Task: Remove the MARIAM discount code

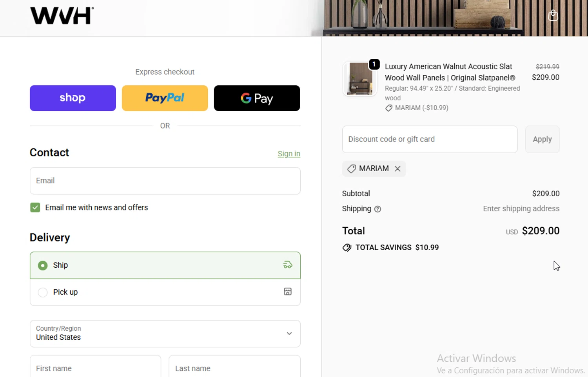Action: tap(397, 169)
